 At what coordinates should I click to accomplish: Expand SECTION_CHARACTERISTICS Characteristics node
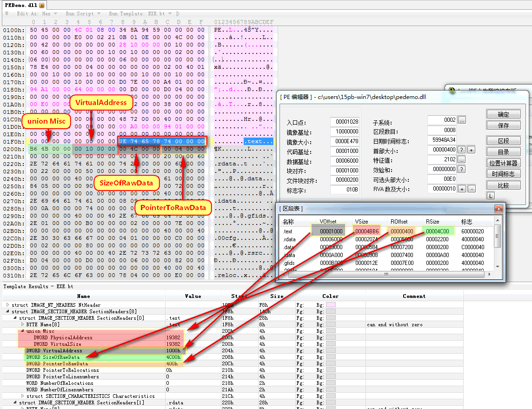click(22, 396)
